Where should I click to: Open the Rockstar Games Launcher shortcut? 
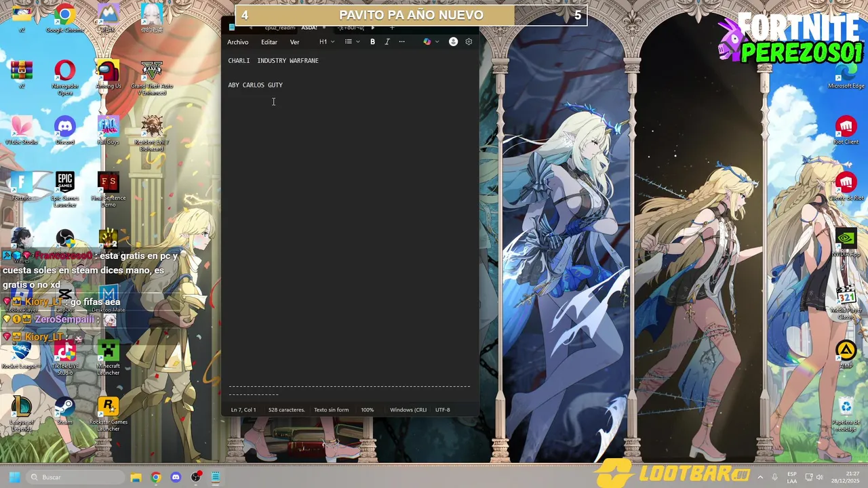point(108,413)
